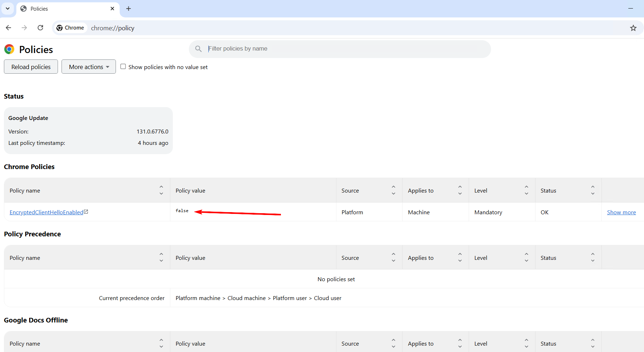Sort Chrome Policies by Policy name

tap(161, 190)
